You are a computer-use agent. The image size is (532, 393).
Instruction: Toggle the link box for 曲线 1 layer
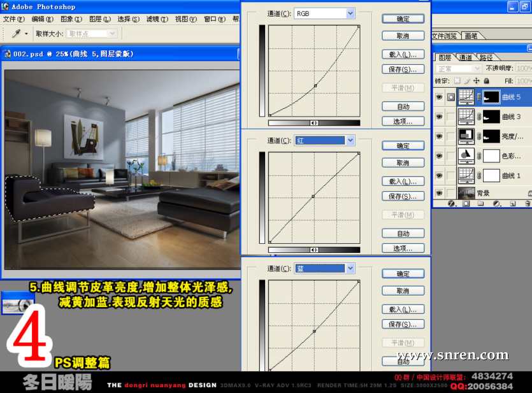pos(450,176)
